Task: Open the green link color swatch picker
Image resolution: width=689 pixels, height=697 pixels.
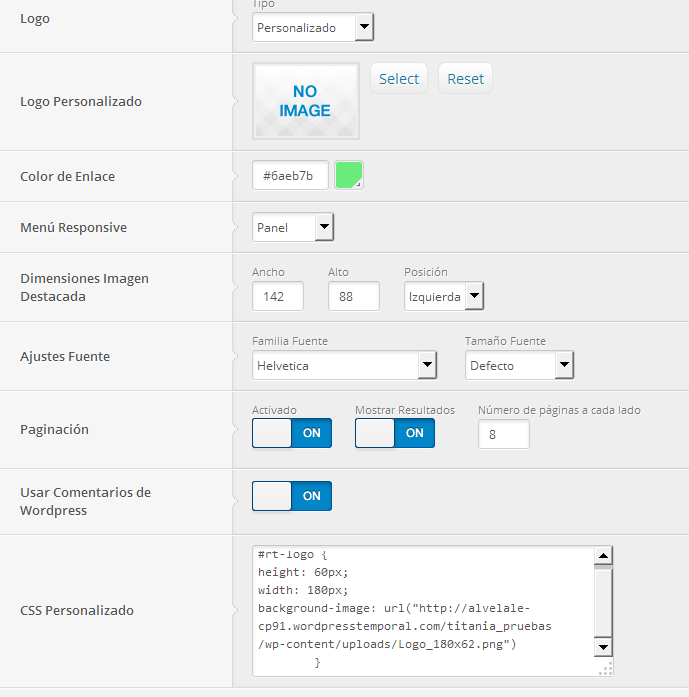Action: click(349, 175)
